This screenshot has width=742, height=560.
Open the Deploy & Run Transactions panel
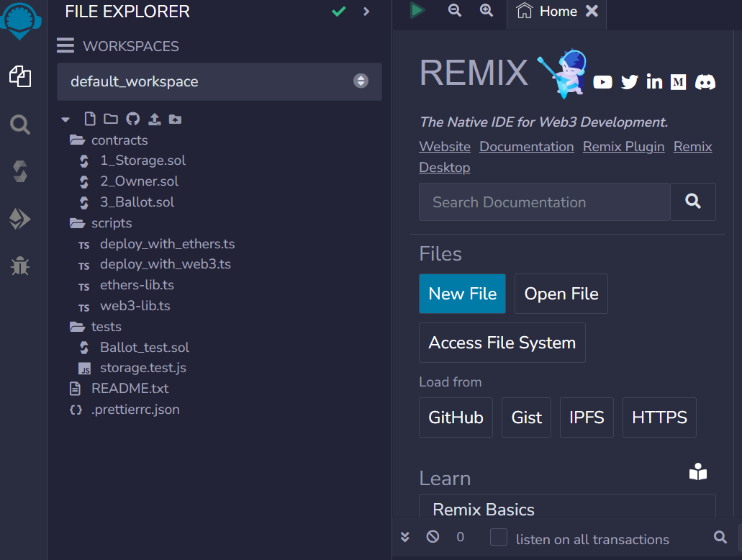tap(19, 219)
